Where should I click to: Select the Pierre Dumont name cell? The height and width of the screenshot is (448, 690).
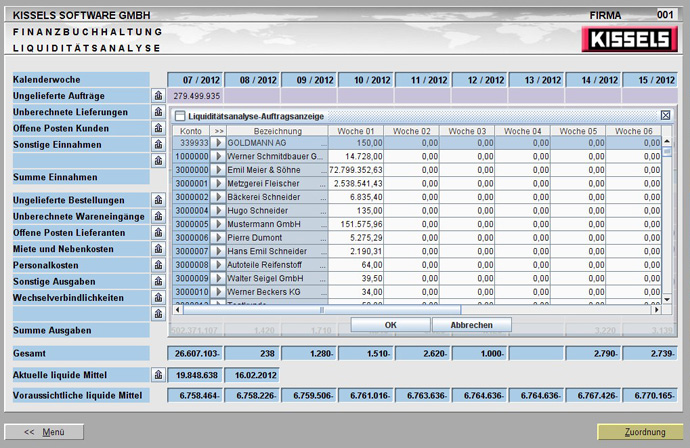pos(277,238)
